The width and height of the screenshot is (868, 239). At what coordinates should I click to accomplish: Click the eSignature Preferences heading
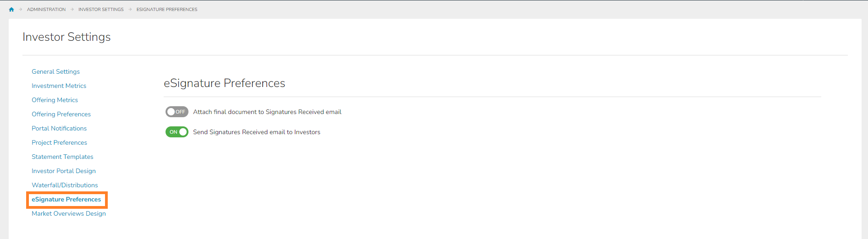tap(224, 83)
